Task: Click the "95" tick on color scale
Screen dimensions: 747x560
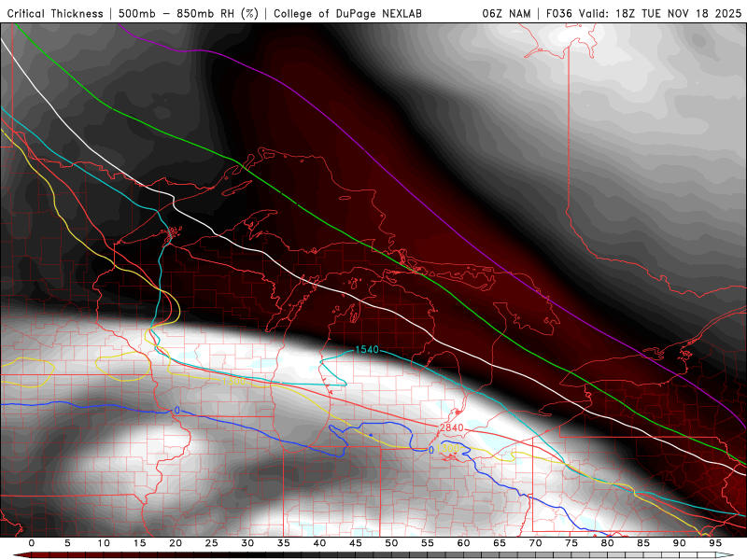Action: [x=715, y=543]
